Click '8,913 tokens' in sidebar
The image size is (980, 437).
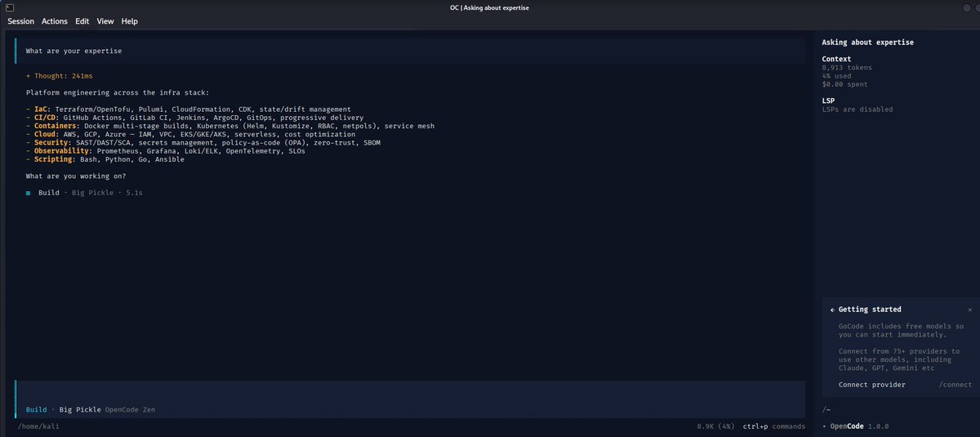tap(847, 68)
